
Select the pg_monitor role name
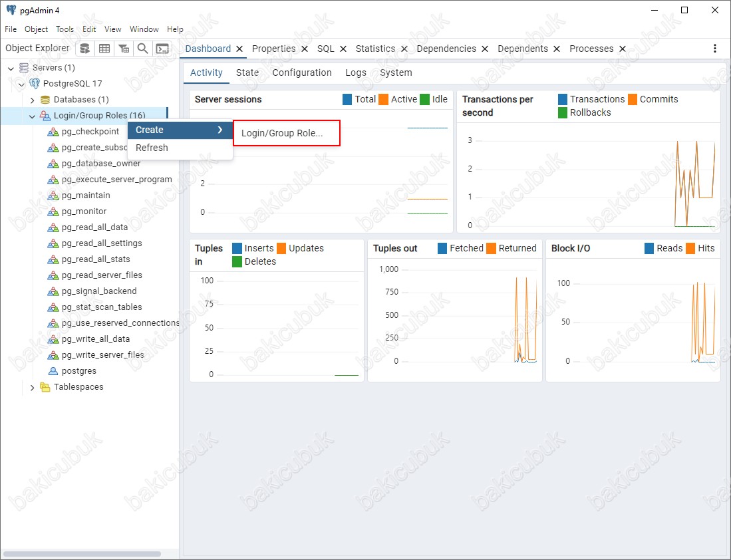(x=84, y=211)
